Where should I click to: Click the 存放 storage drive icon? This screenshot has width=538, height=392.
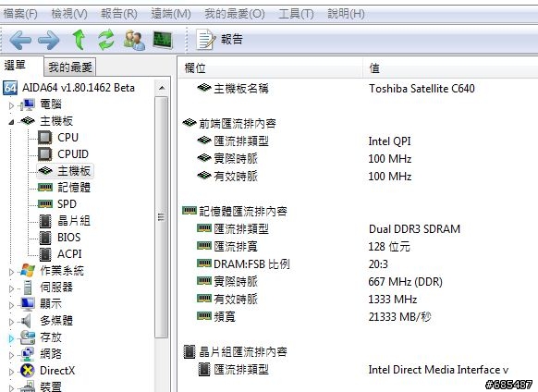28,337
